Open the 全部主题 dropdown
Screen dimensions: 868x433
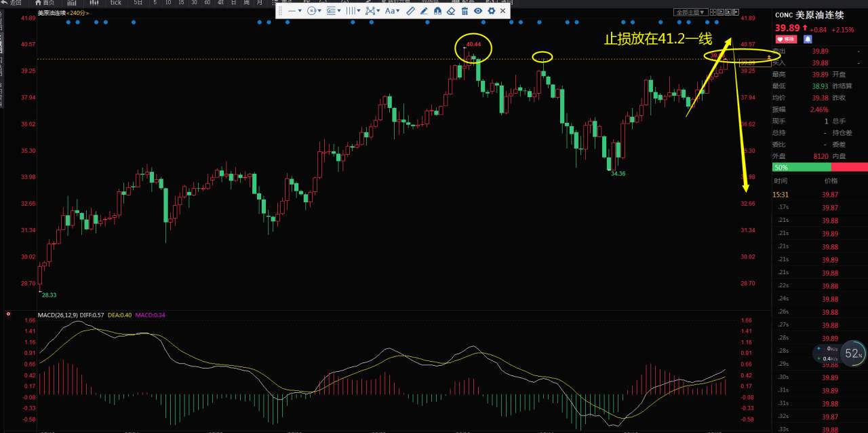[691, 12]
